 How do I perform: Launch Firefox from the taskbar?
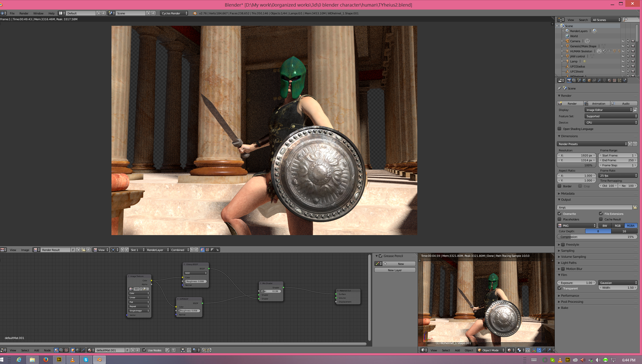coord(46,359)
